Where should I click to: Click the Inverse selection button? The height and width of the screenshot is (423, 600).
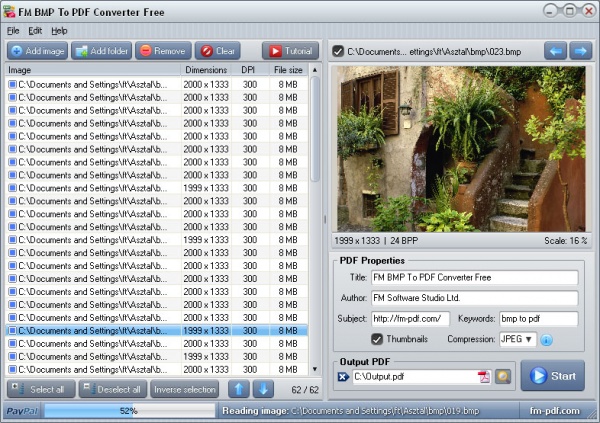pos(185,389)
